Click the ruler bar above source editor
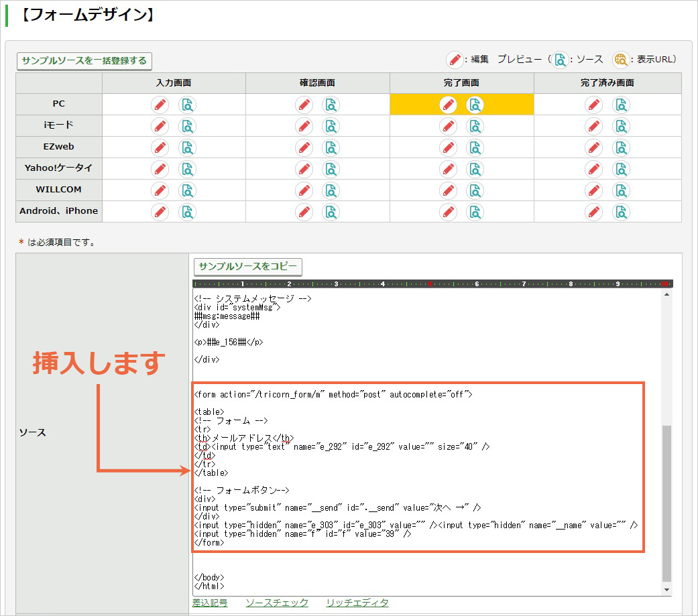Viewport: 698px width, 616px height. tap(432, 284)
